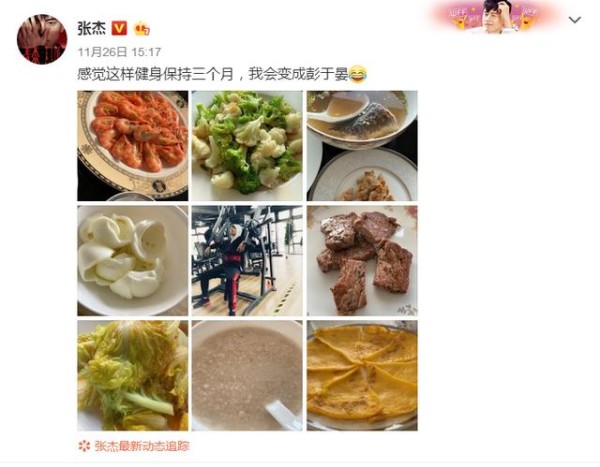Click the 张杰 username link
This screenshot has width=600, height=467.
click(x=92, y=28)
